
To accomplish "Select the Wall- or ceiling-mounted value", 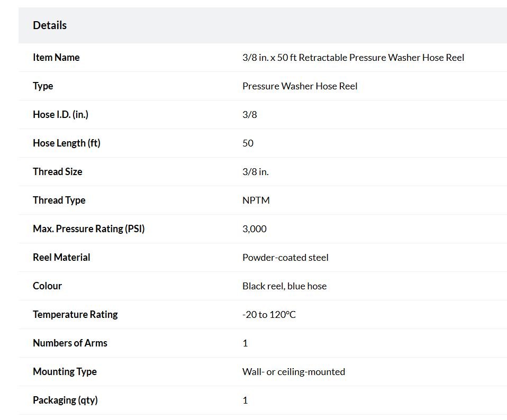I will tap(294, 371).
